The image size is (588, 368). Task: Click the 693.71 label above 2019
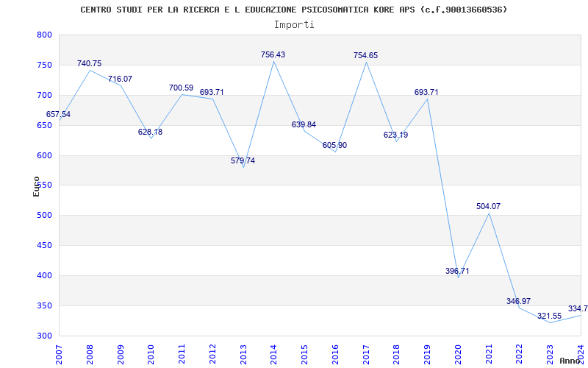[426, 92]
